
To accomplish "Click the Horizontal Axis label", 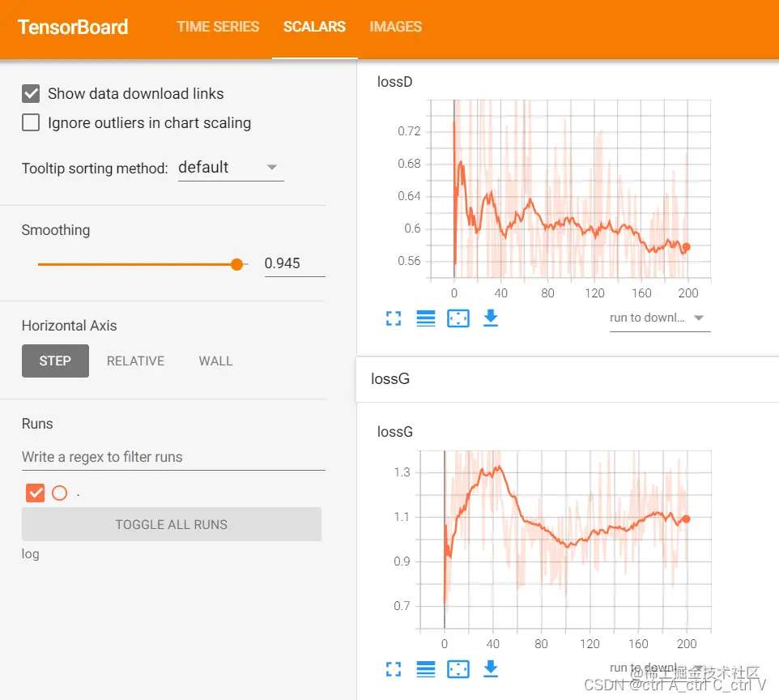I will [69, 326].
